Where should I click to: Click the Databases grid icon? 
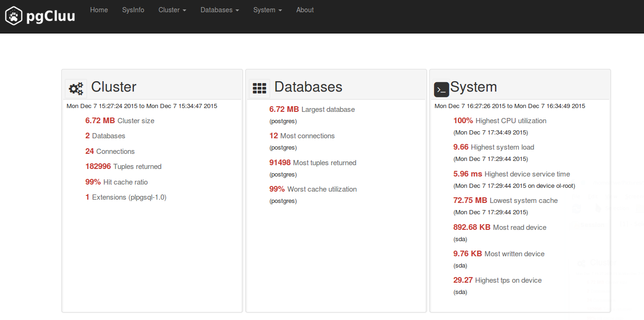point(260,88)
